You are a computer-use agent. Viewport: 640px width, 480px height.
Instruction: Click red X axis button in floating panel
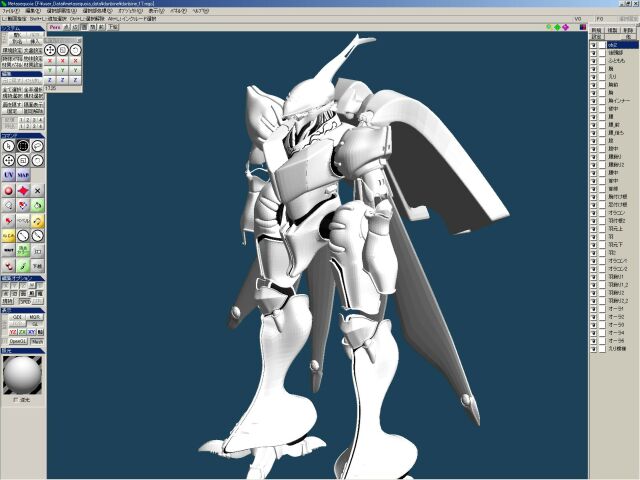[x=50, y=61]
